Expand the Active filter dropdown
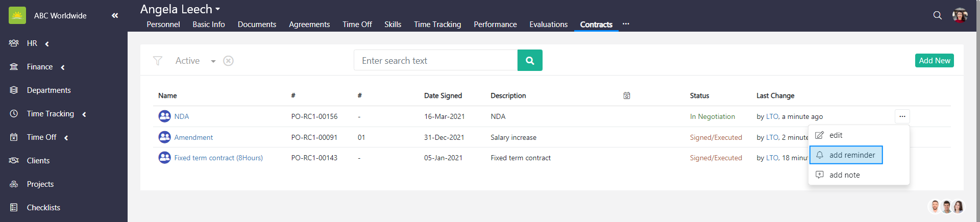Image resolution: width=980 pixels, height=222 pixels. pos(213,61)
